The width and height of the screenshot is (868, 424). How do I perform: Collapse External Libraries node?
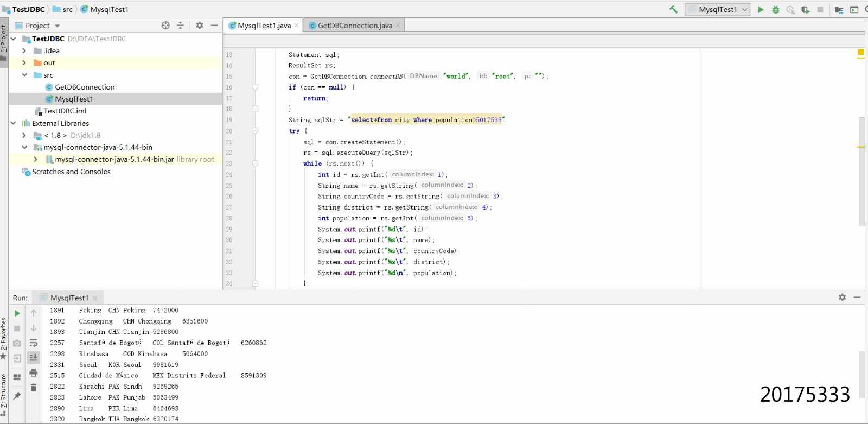click(x=13, y=123)
